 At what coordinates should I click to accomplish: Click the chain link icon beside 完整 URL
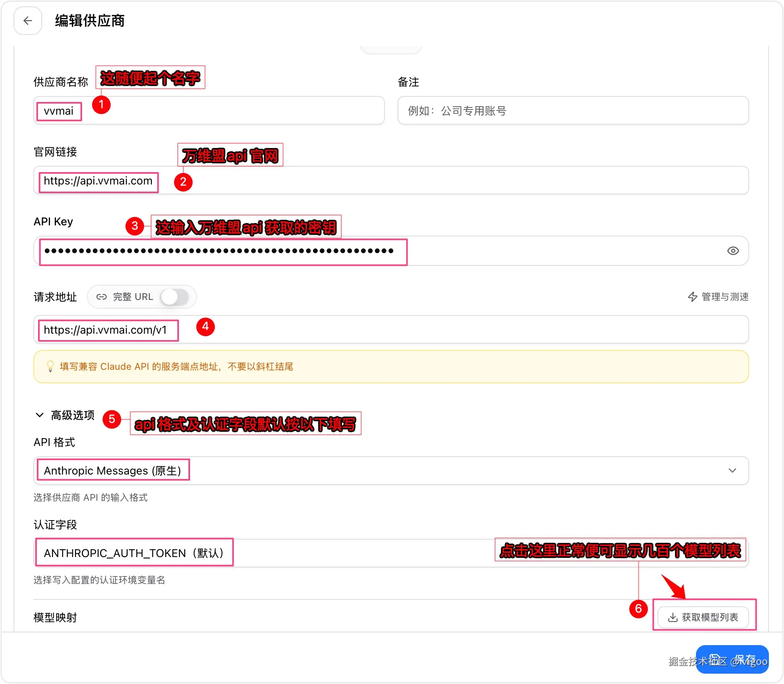(102, 297)
